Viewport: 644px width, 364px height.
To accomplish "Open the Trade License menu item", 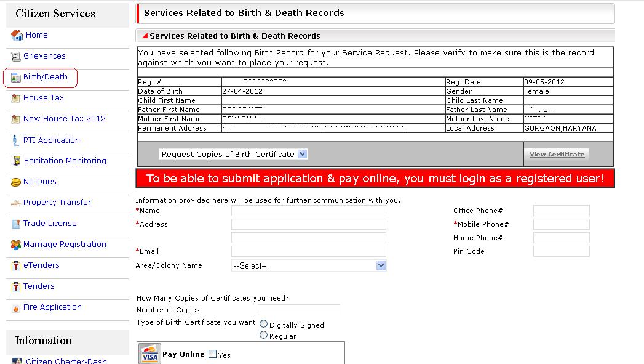I will pyautogui.click(x=50, y=224).
